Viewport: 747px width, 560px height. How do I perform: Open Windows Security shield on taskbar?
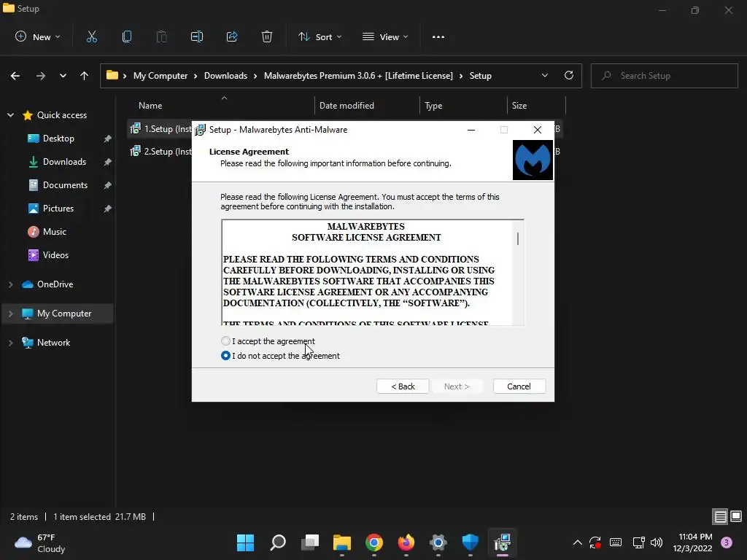pyautogui.click(x=471, y=542)
